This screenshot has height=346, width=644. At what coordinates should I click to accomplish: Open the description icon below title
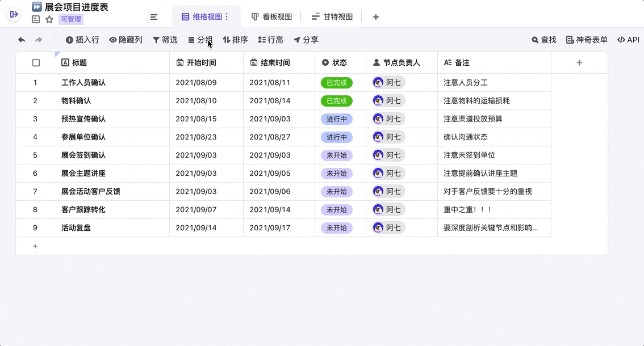tap(36, 19)
